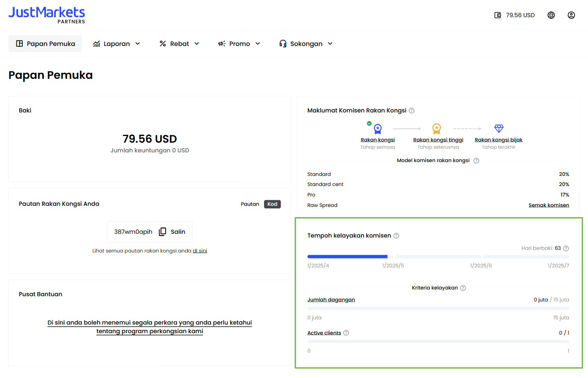Viewport: 588px width, 378px height.
Task: Click the Pro 17% commission value
Action: click(564, 195)
